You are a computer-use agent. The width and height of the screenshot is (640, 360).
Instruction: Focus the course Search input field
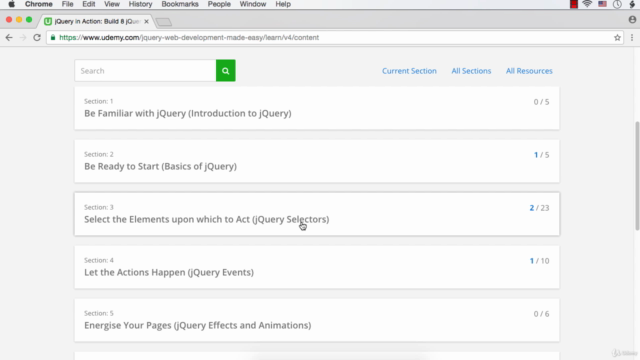tap(145, 71)
